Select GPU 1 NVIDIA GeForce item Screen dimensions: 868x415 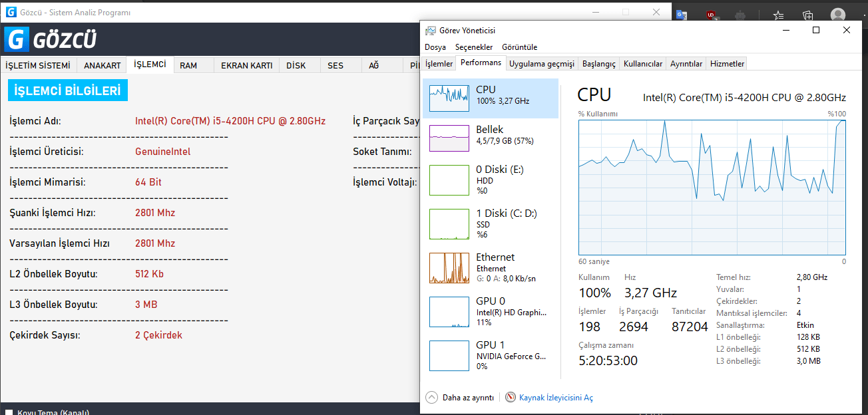[x=449, y=355]
